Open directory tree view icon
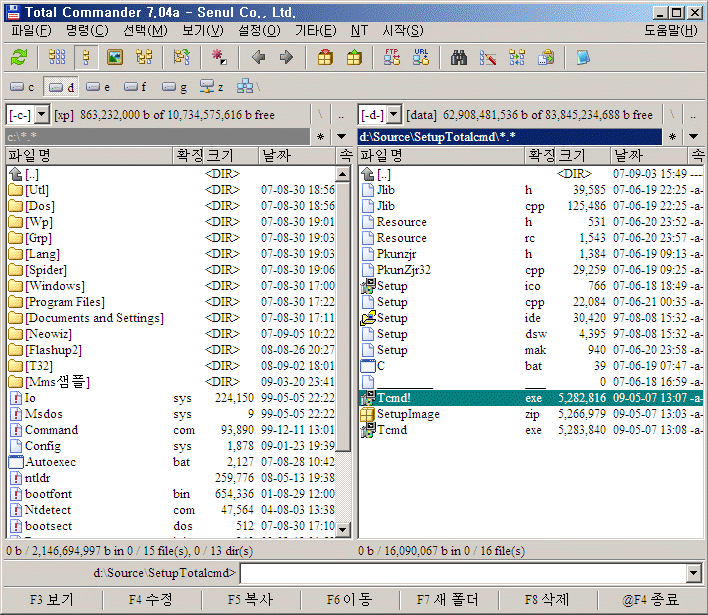 coord(144,57)
